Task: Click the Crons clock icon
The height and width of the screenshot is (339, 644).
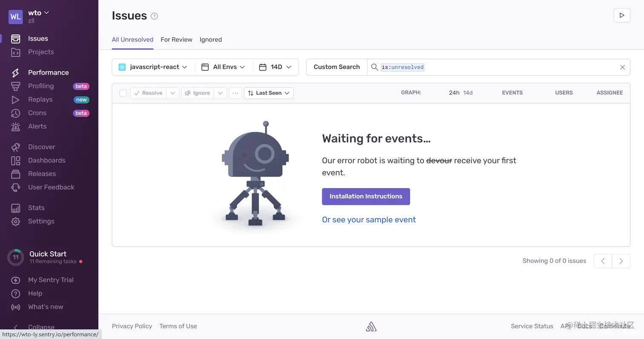Action: 15,113
